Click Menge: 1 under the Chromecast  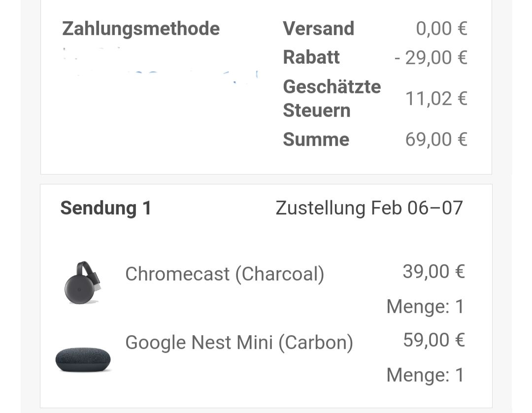pos(426,307)
